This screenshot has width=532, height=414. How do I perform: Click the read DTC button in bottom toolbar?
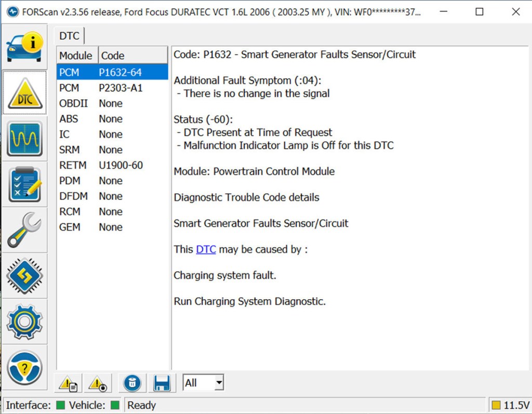68,383
